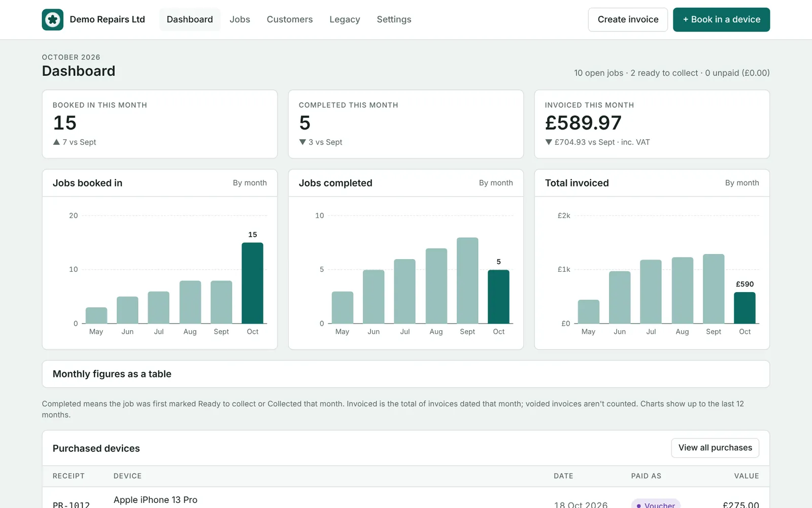Click the Booked in this month card value 15
Image resolution: width=812 pixels, height=508 pixels.
pyautogui.click(x=65, y=123)
